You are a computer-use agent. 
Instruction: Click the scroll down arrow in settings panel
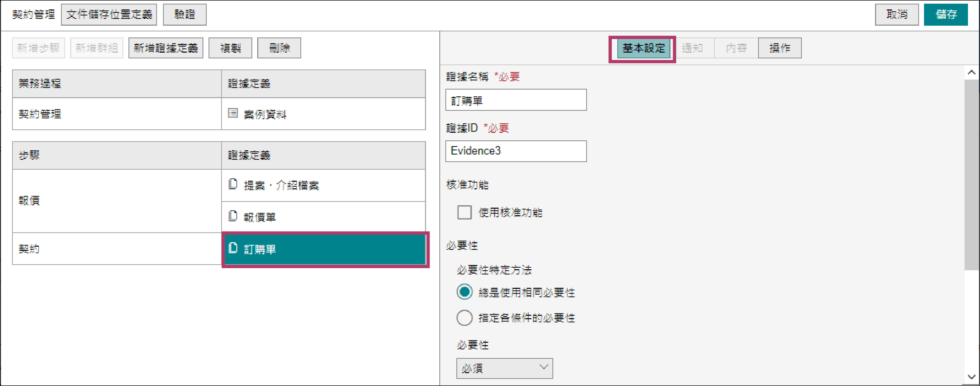click(x=971, y=377)
